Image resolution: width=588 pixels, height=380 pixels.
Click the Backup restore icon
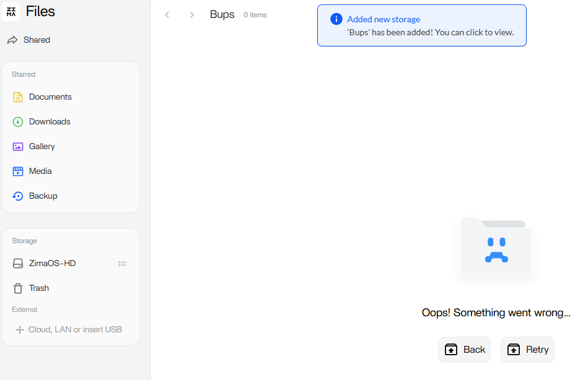coord(18,196)
